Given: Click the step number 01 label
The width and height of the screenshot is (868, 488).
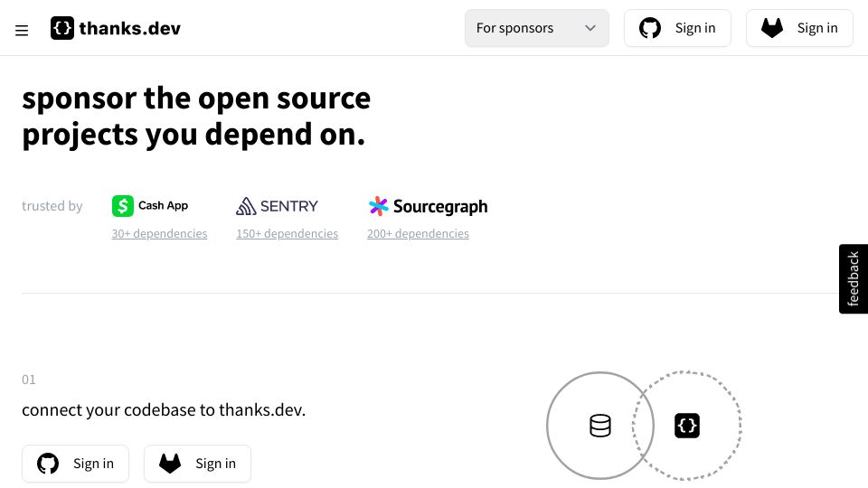Looking at the screenshot, I should tap(29, 380).
